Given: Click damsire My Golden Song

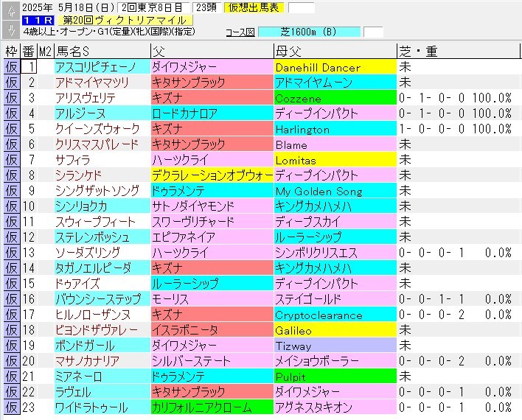Looking at the screenshot, I should pyautogui.click(x=335, y=191).
